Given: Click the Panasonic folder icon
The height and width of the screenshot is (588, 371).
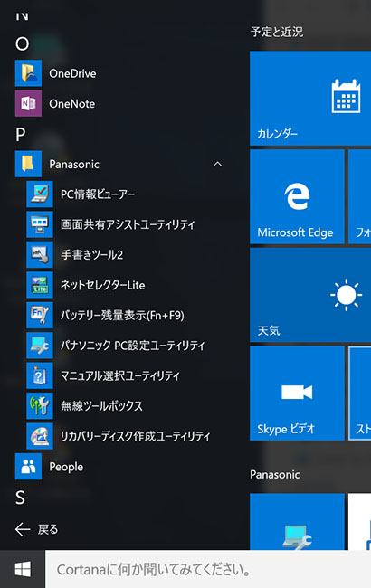Looking at the screenshot, I should pos(28,164).
